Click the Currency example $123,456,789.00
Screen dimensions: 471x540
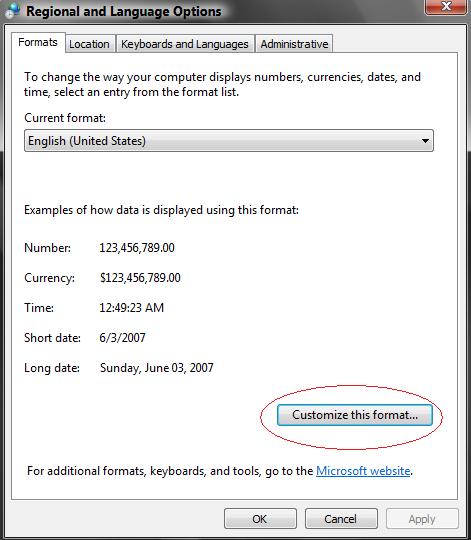pos(140,278)
